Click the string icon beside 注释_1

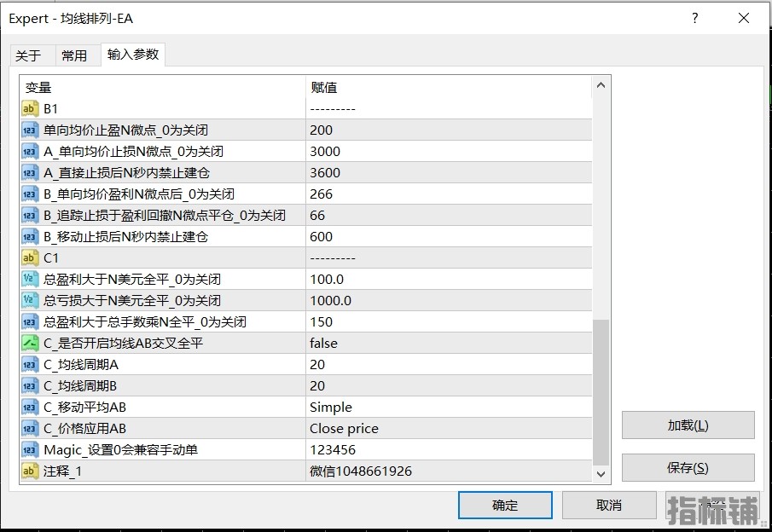(30, 471)
